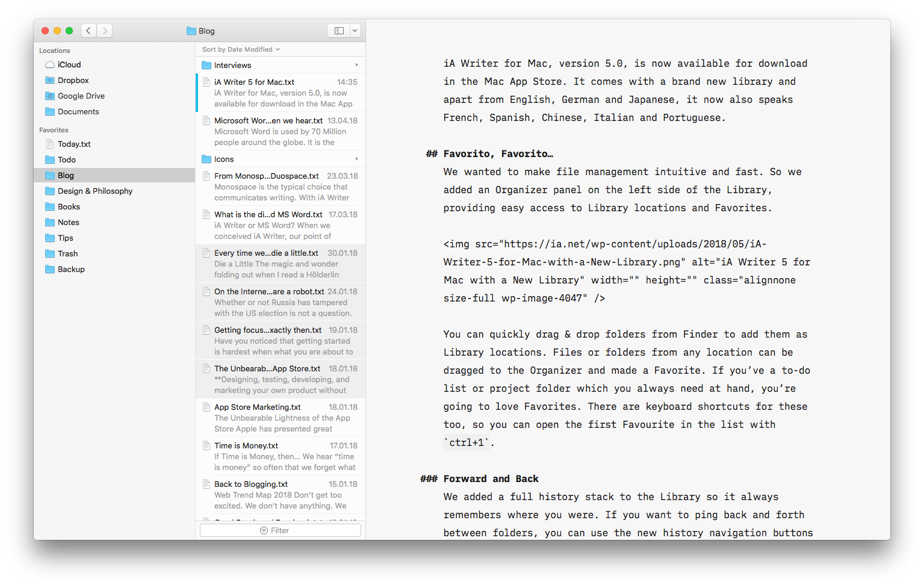Select Design & Philosophy favorite label

[95, 191]
